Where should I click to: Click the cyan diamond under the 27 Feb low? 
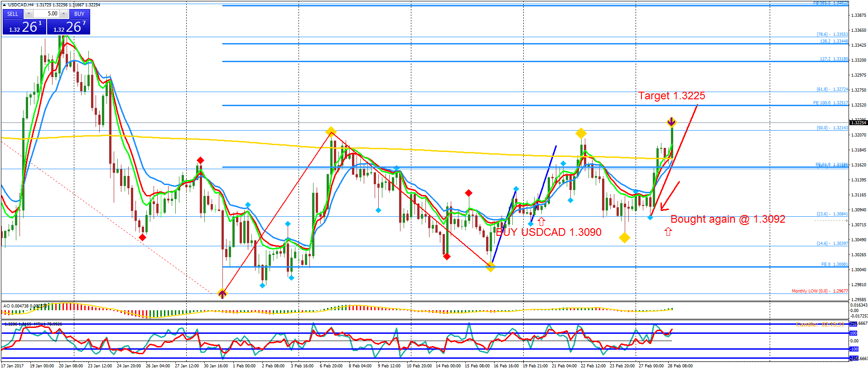coord(650,218)
